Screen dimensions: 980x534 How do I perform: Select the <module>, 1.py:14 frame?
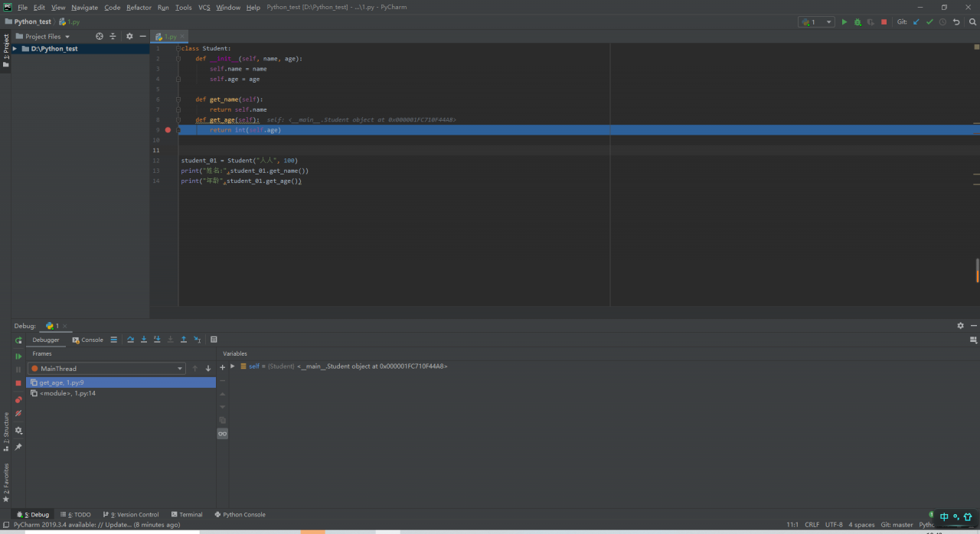click(122, 393)
